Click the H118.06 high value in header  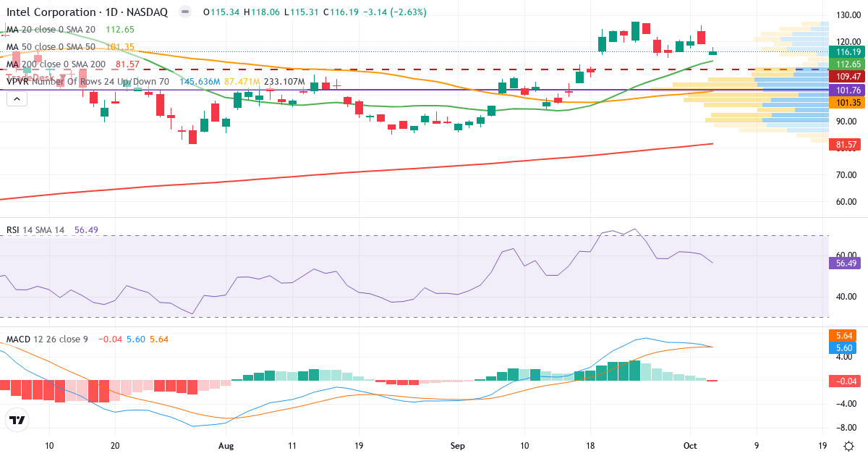click(x=260, y=12)
